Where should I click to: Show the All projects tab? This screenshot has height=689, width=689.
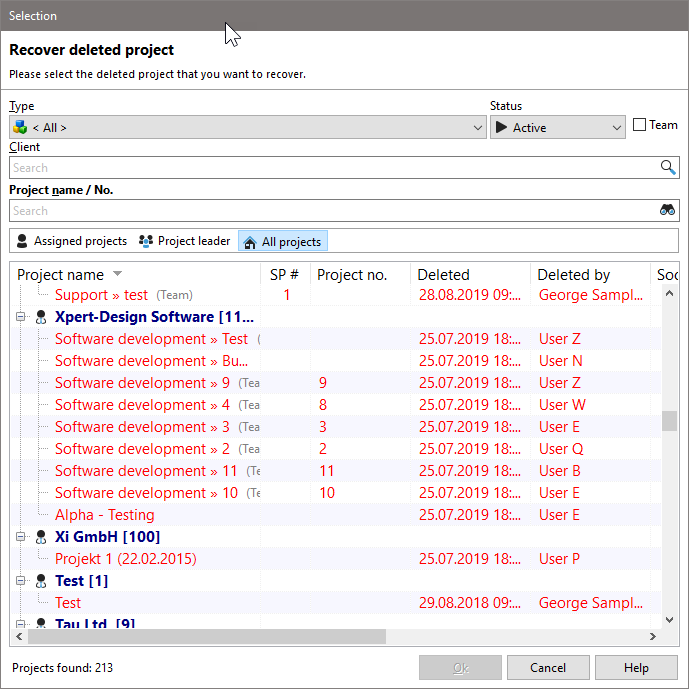point(282,242)
